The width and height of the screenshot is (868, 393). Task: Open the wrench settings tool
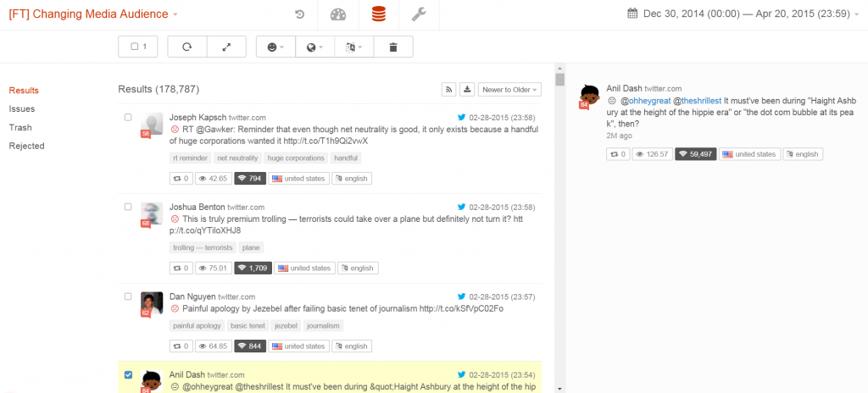419,14
